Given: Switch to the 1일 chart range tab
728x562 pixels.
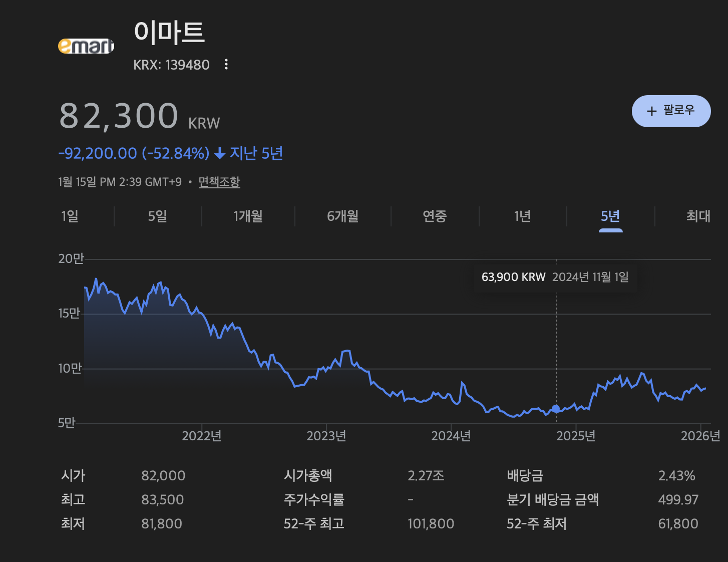Looking at the screenshot, I should [70, 216].
